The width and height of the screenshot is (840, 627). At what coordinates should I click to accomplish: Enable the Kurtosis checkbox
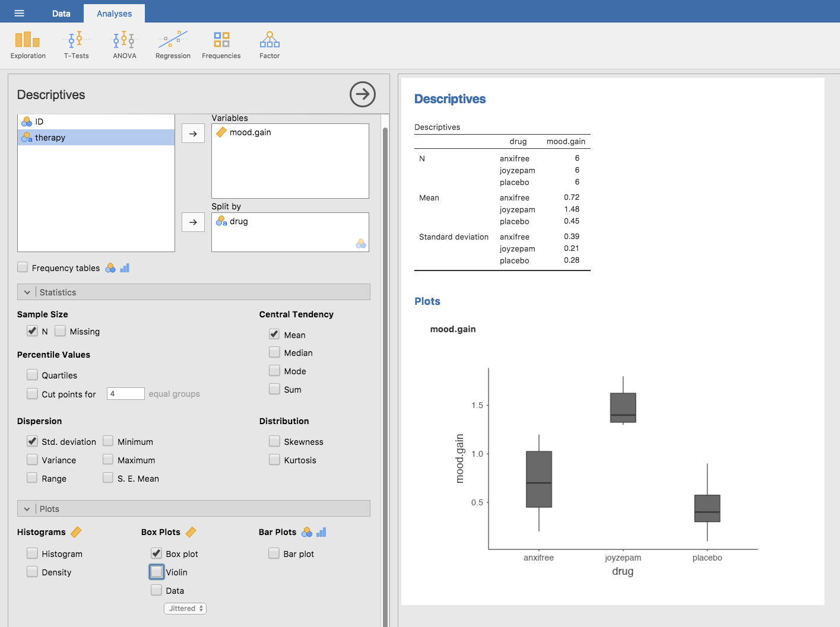(x=274, y=460)
